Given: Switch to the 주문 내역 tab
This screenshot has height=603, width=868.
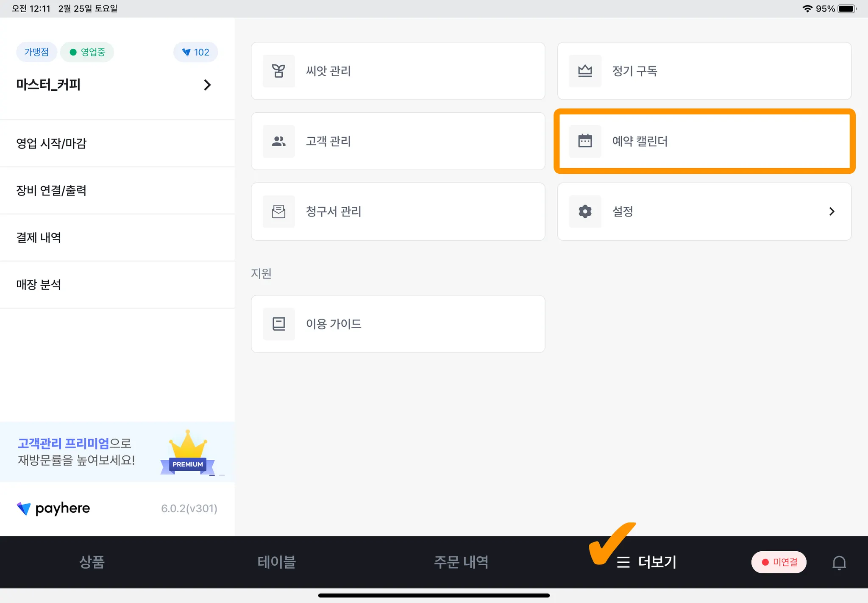Looking at the screenshot, I should [x=461, y=562].
